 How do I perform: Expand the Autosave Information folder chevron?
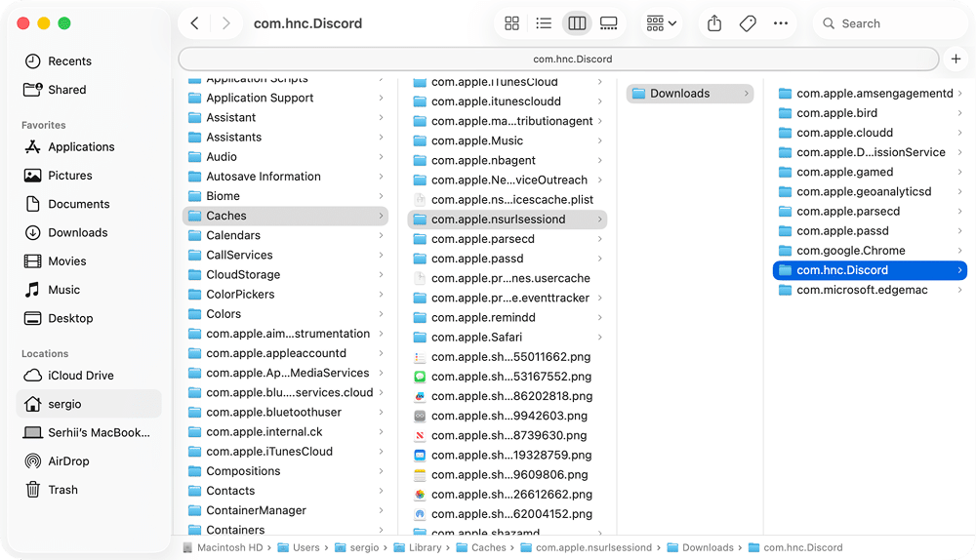(381, 177)
